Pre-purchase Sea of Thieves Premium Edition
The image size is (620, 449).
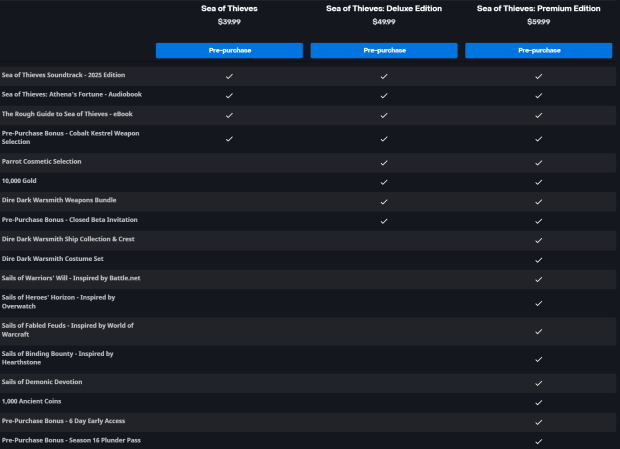539,51
